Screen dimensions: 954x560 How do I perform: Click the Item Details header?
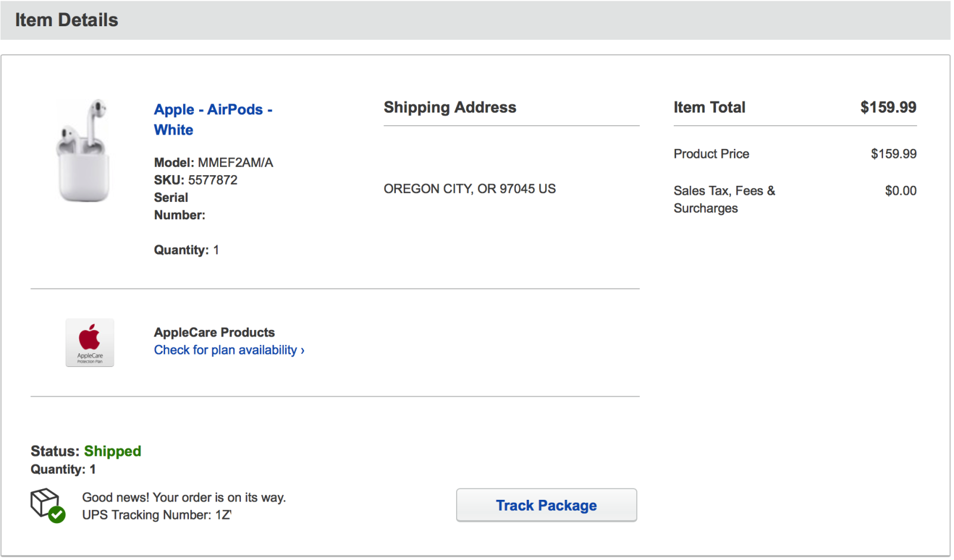tap(67, 20)
